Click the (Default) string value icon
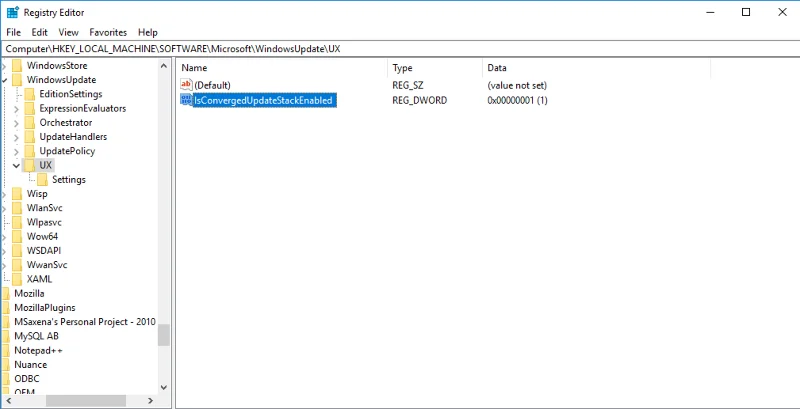The width and height of the screenshot is (800, 409). (x=186, y=85)
